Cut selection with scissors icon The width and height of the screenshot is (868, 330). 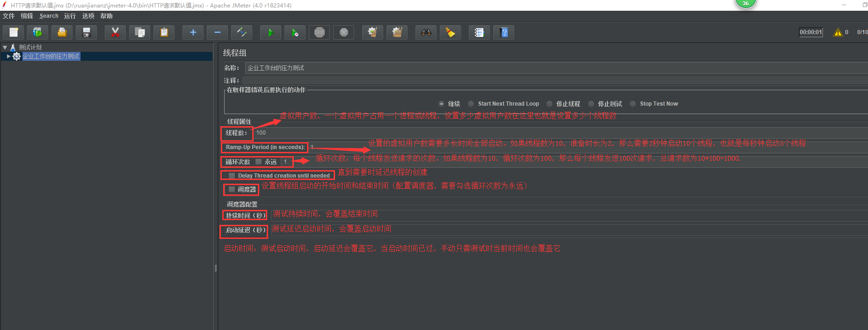coord(116,32)
